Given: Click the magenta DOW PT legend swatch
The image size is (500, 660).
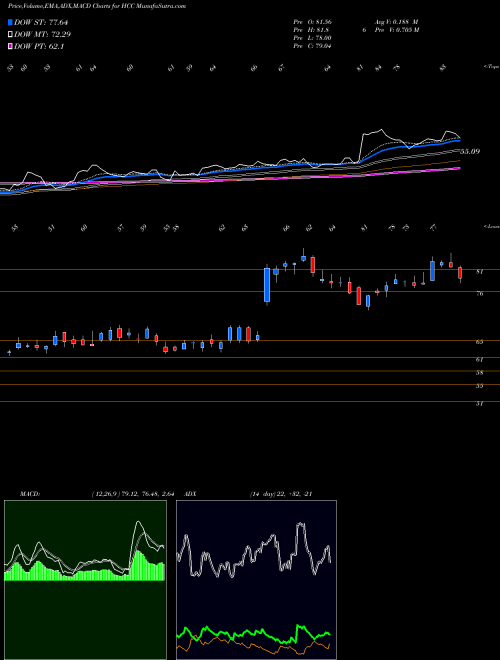Looking at the screenshot, I should pos(10,47).
